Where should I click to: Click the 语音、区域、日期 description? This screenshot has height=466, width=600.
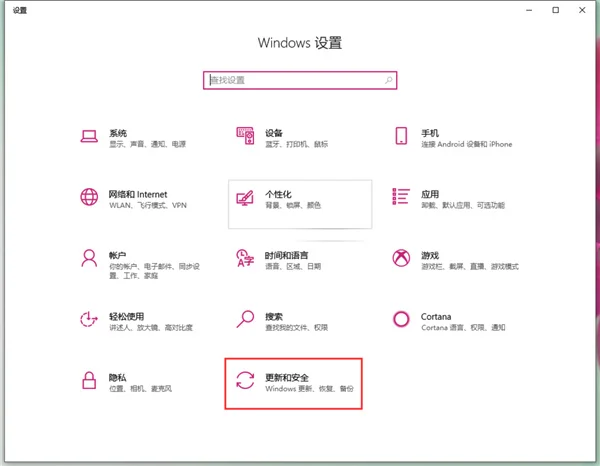coord(293,266)
